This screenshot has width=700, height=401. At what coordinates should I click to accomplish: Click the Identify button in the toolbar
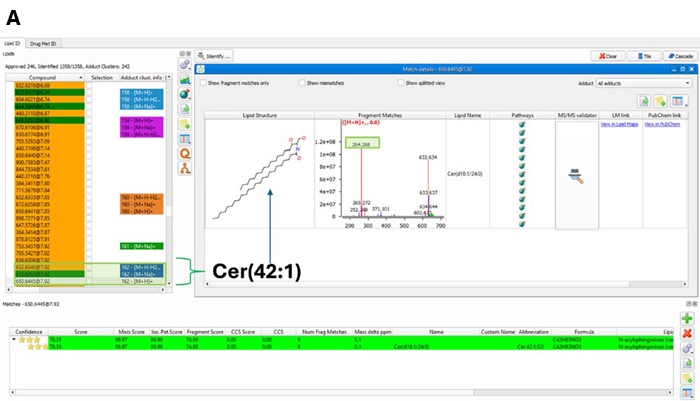click(x=215, y=56)
